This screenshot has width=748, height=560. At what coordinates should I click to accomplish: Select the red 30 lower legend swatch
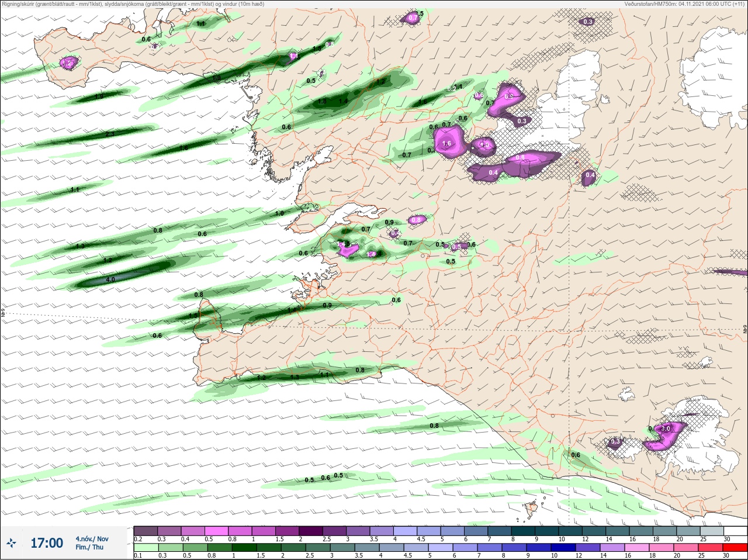[x=735, y=548]
